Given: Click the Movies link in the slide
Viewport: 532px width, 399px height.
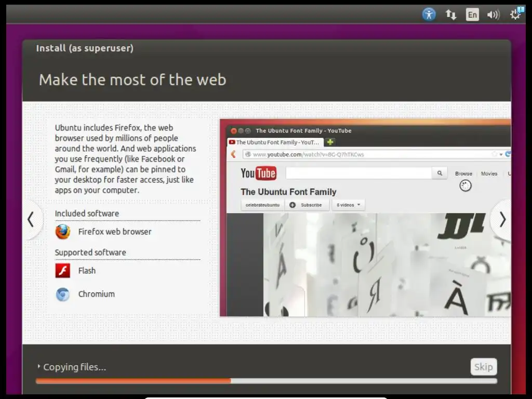Looking at the screenshot, I should tap(489, 174).
